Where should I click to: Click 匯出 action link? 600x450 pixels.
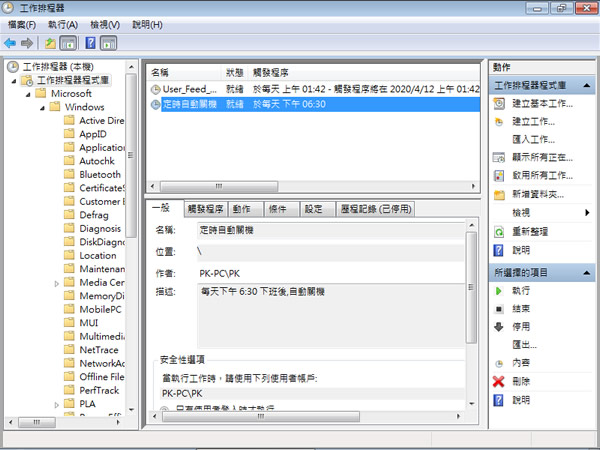525,345
